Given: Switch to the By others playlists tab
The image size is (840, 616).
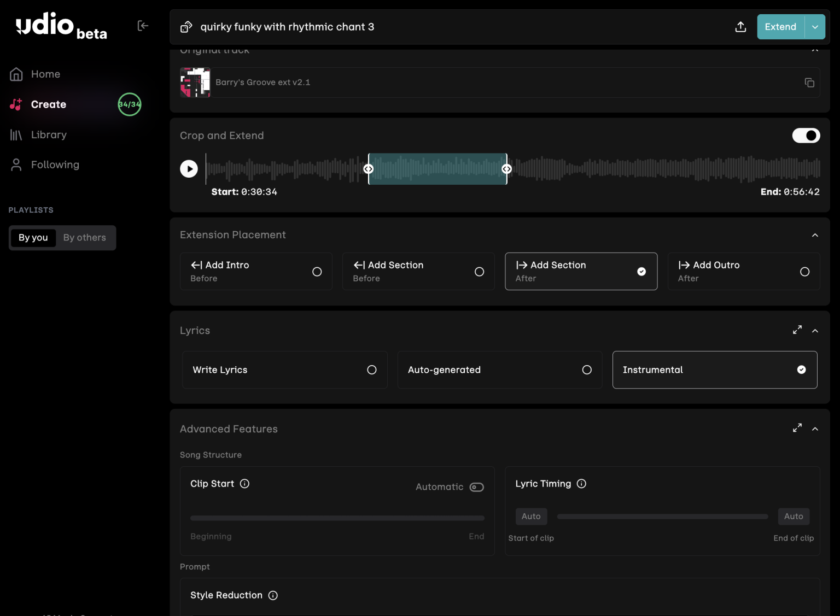Looking at the screenshot, I should click(84, 237).
